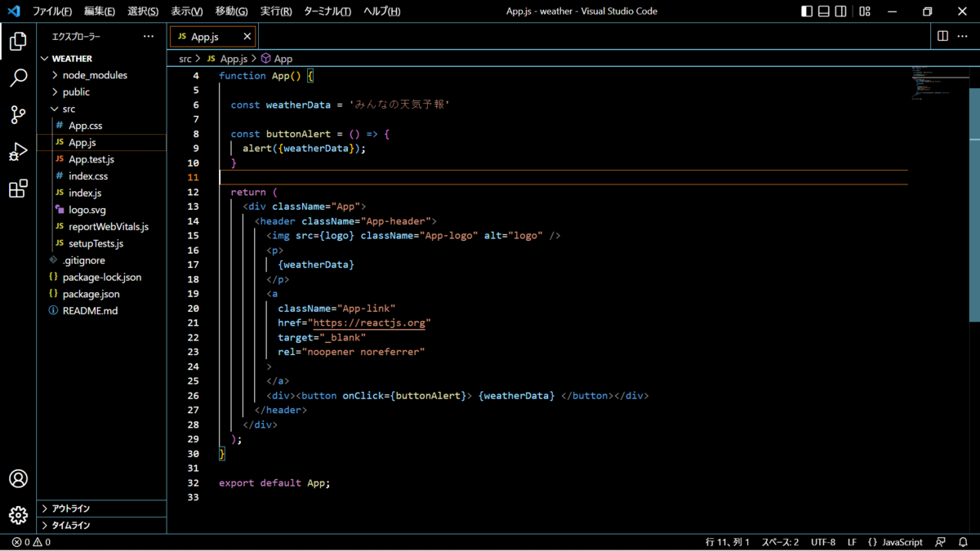
Task: Open the 表示(V) menu
Action: click(187, 11)
